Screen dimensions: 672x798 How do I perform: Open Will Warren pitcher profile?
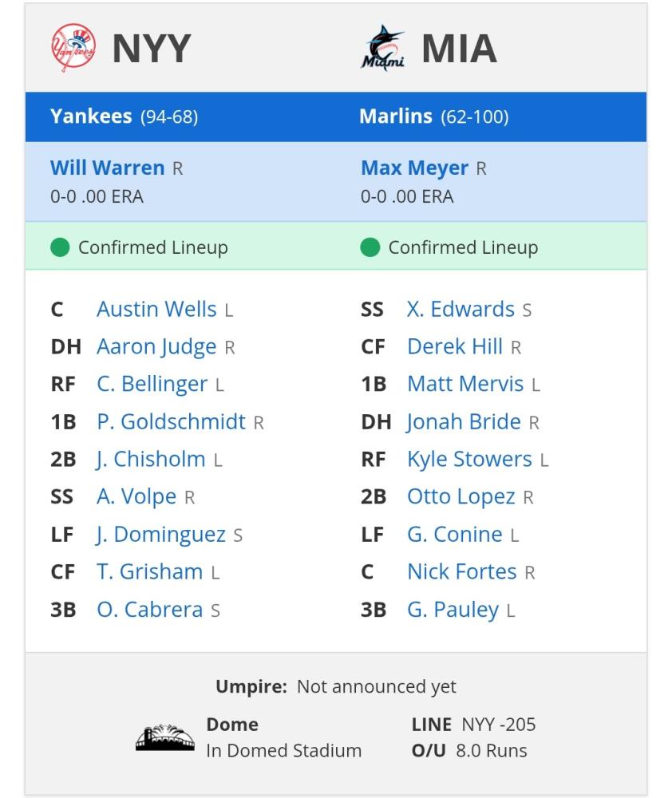tap(108, 168)
